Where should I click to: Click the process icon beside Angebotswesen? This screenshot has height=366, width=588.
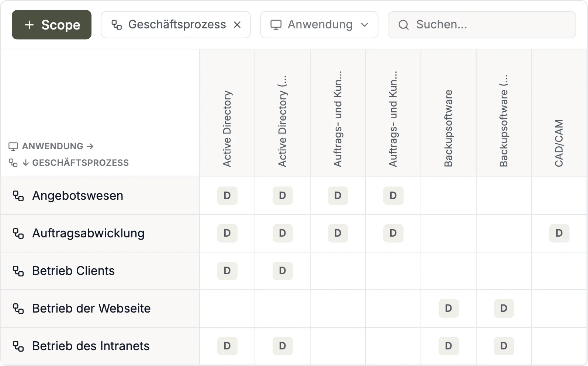[x=18, y=196]
